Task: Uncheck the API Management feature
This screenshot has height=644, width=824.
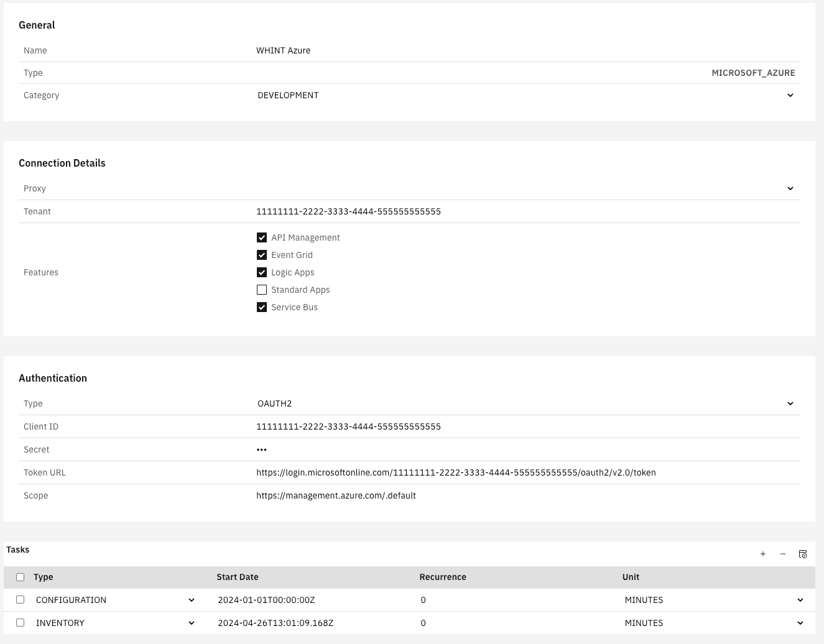Action: (262, 237)
